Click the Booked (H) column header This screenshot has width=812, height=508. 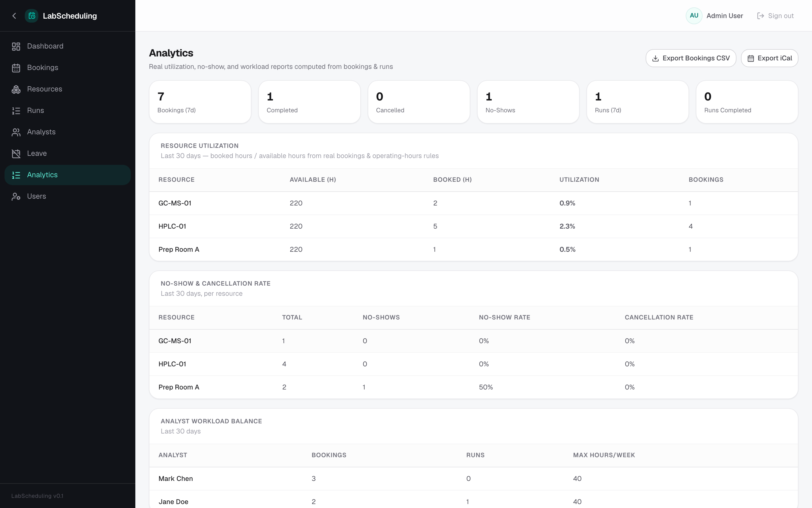[452, 180]
